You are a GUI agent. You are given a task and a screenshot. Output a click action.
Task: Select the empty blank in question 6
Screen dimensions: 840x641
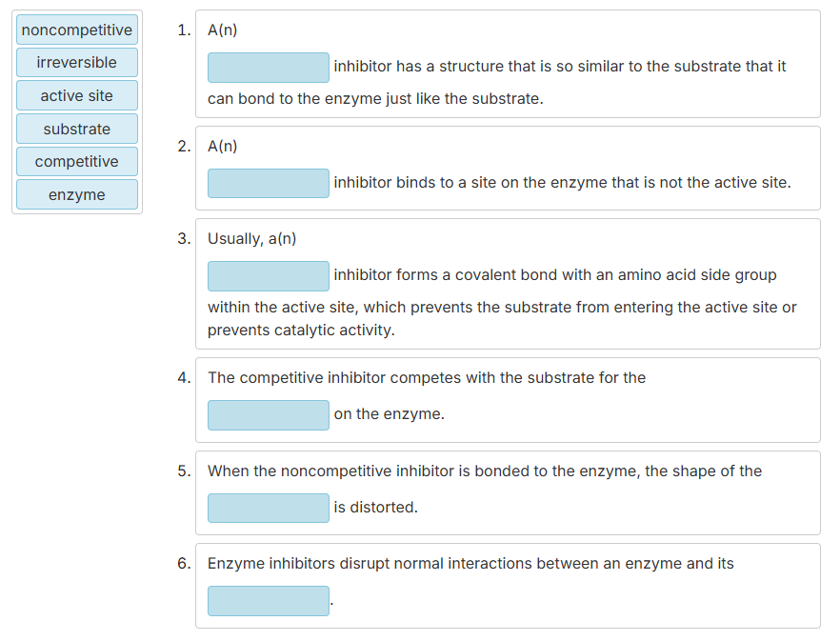[x=269, y=601]
